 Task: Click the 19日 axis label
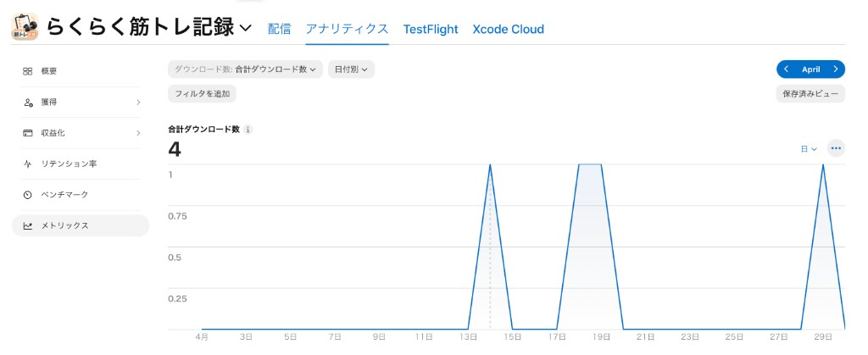pos(601,336)
